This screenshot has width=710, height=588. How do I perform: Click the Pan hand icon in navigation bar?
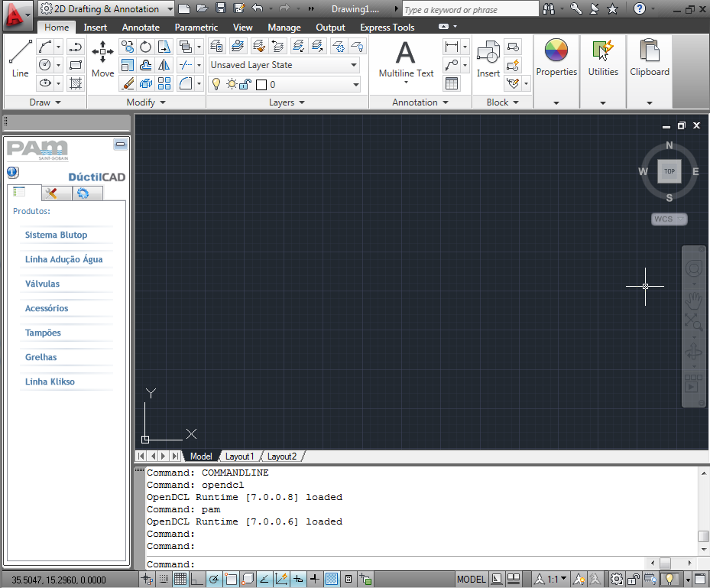tap(693, 300)
